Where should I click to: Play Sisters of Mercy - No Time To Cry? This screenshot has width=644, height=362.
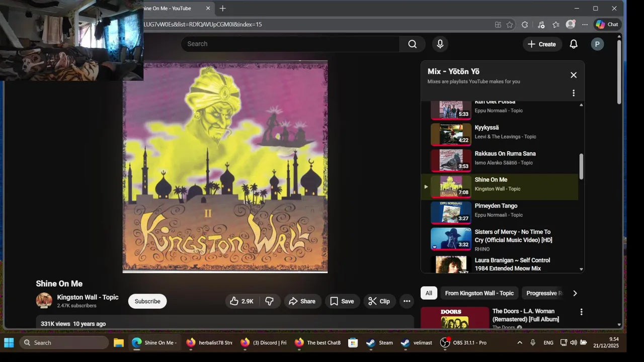point(500,240)
